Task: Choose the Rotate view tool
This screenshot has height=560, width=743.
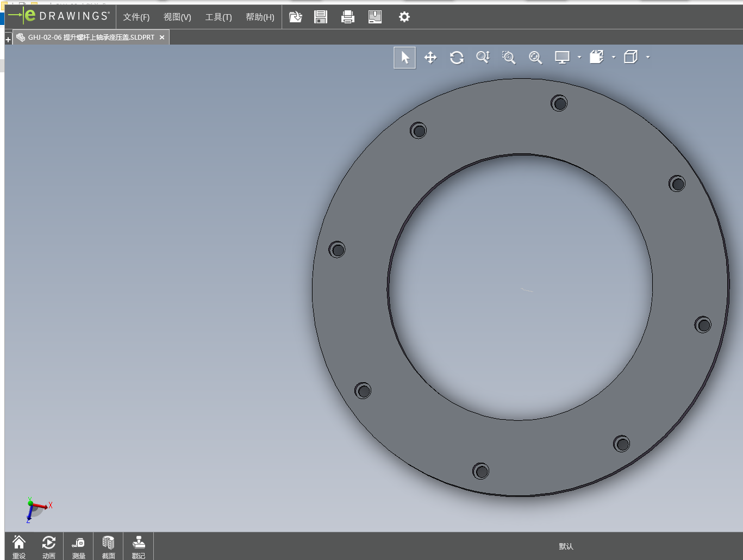Action: [x=457, y=58]
